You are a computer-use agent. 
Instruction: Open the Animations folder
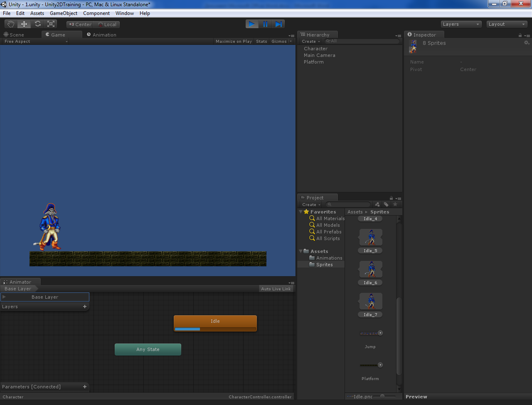[326, 258]
